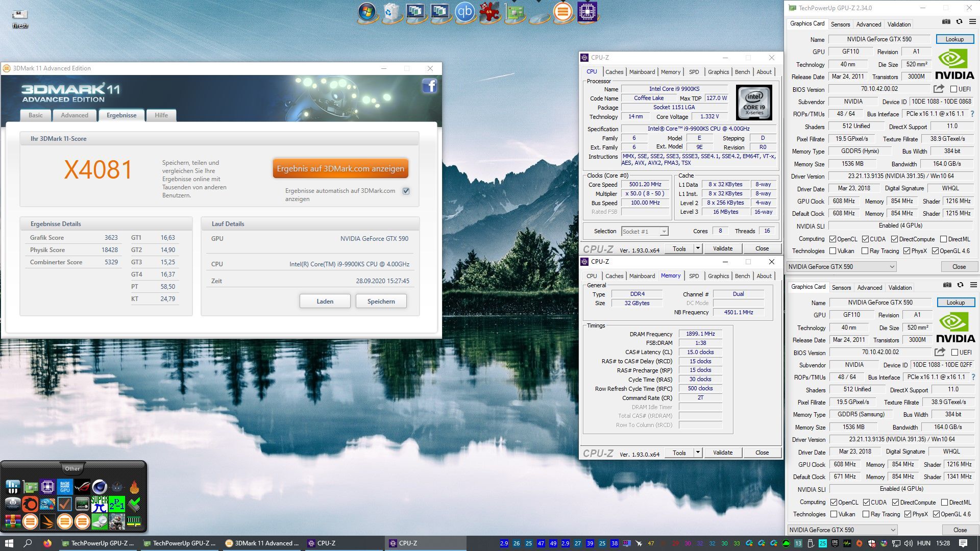Screen dimensions: 980x551
Task: Open the orange 3DMark dock icon
Action: pos(563,12)
